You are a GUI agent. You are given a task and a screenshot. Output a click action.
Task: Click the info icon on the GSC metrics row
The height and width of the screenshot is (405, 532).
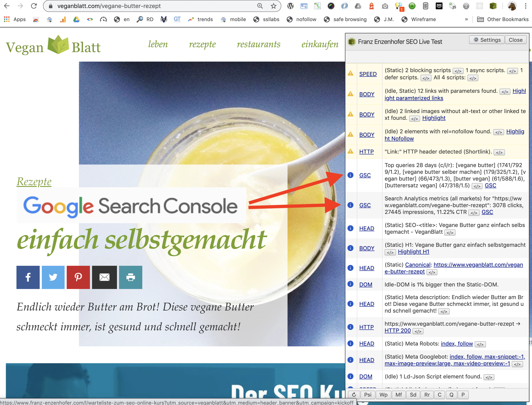tap(351, 205)
